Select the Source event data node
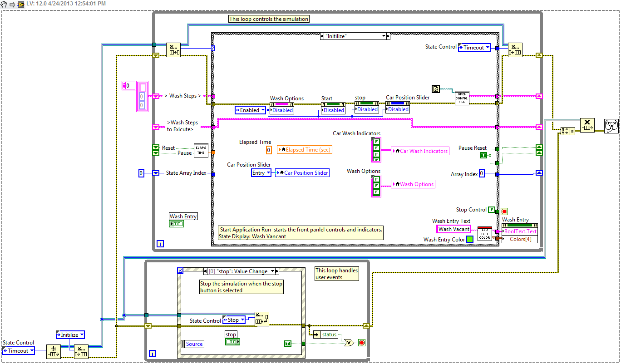Viewport: 621px width, 364px height. [192, 344]
